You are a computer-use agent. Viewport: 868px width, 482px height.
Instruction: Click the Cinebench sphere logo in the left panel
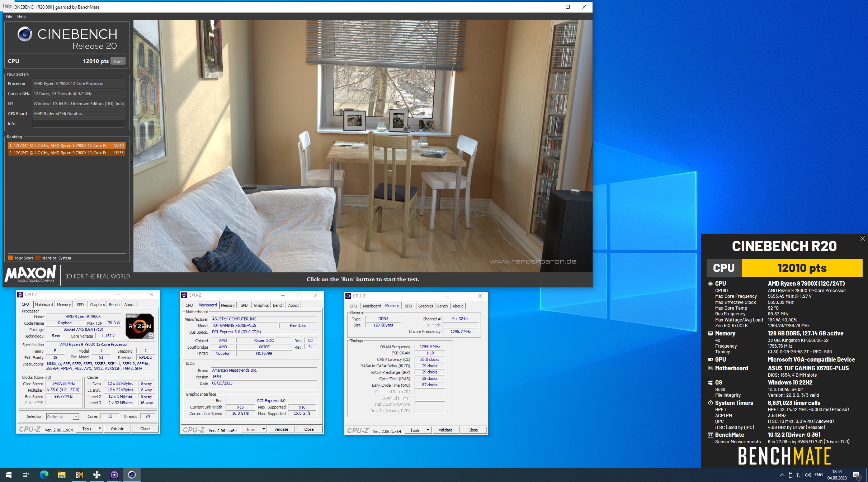point(25,34)
